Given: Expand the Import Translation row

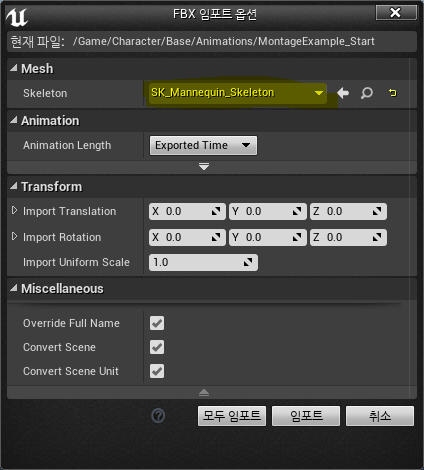Looking at the screenshot, I should tap(14, 211).
